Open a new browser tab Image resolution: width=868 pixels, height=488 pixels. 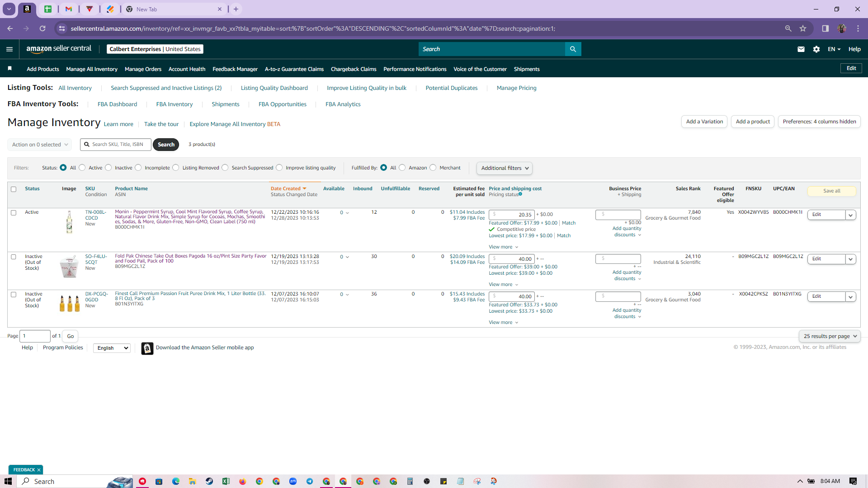[x=236, y=9]
